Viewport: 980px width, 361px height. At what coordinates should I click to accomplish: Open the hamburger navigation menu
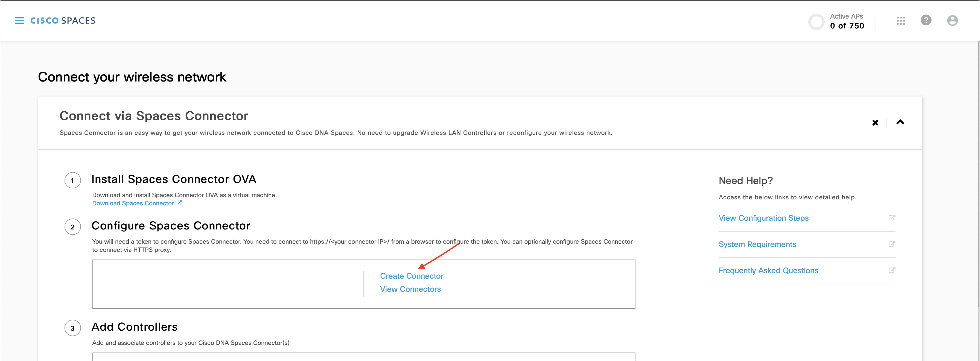click(19, 21)
